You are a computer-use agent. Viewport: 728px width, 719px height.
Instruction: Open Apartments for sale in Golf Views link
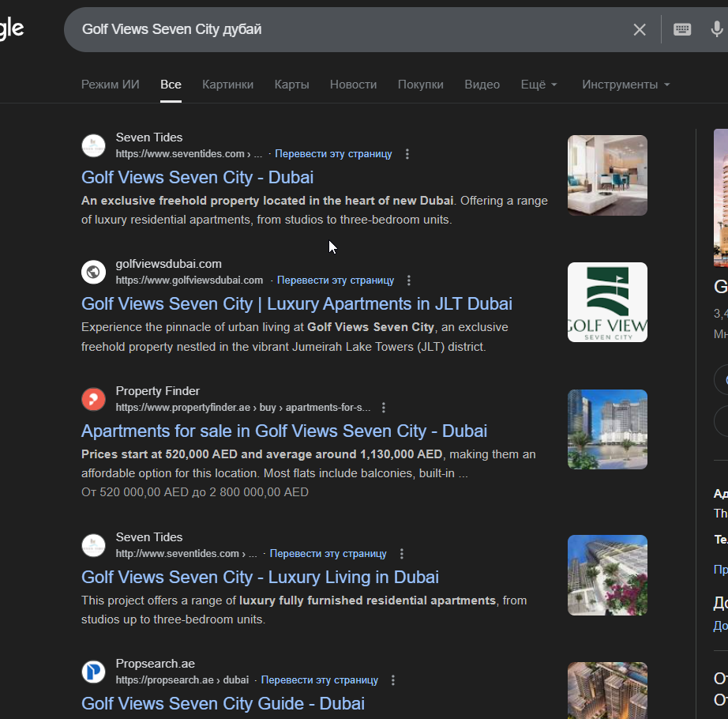point(284,431)
